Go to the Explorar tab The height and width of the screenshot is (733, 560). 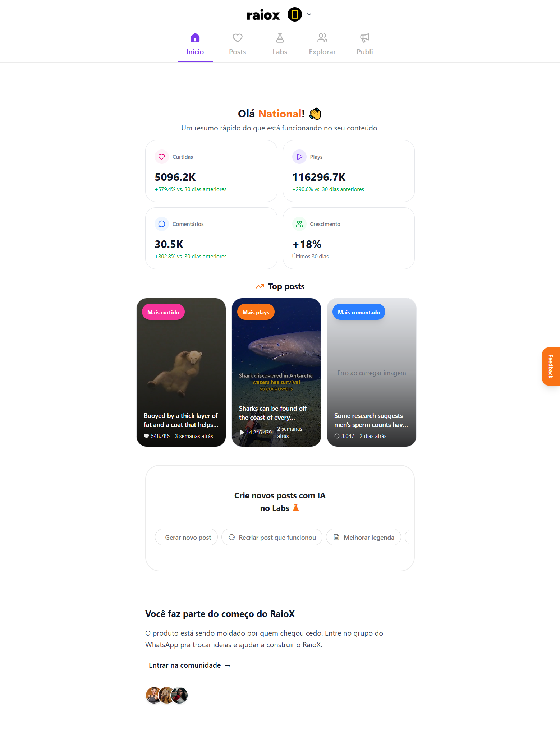[x=322, y=44]
